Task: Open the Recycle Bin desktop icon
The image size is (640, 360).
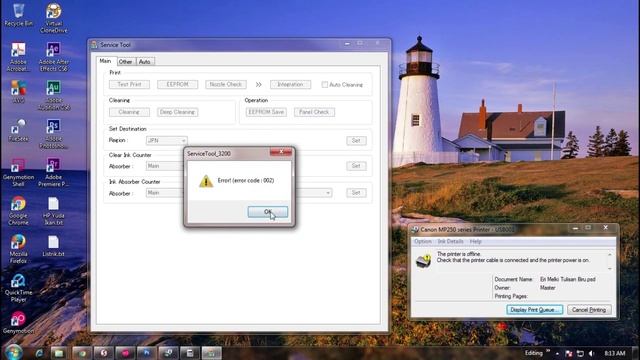Action: tap(18, 15)
